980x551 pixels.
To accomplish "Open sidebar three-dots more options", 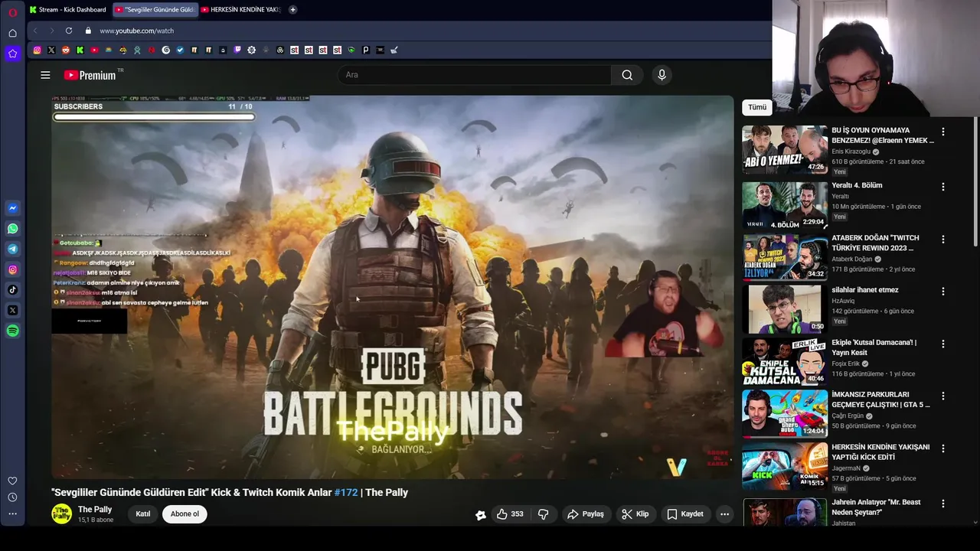I will click(x=12, y=514).
